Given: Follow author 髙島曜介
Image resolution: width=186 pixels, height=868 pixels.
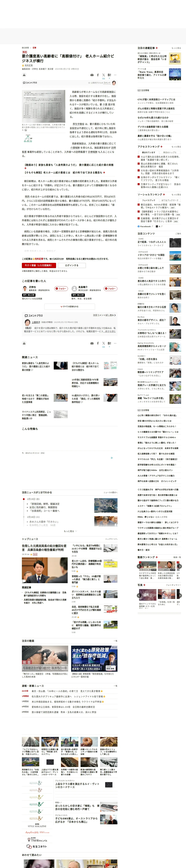Looking at the screenshot, I should point(110,288).
